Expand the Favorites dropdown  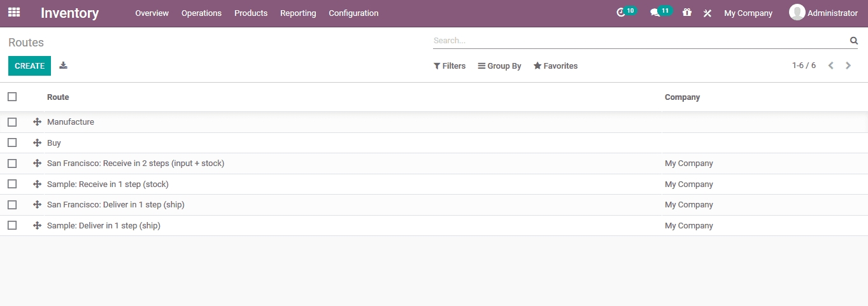tap(555, 66)
